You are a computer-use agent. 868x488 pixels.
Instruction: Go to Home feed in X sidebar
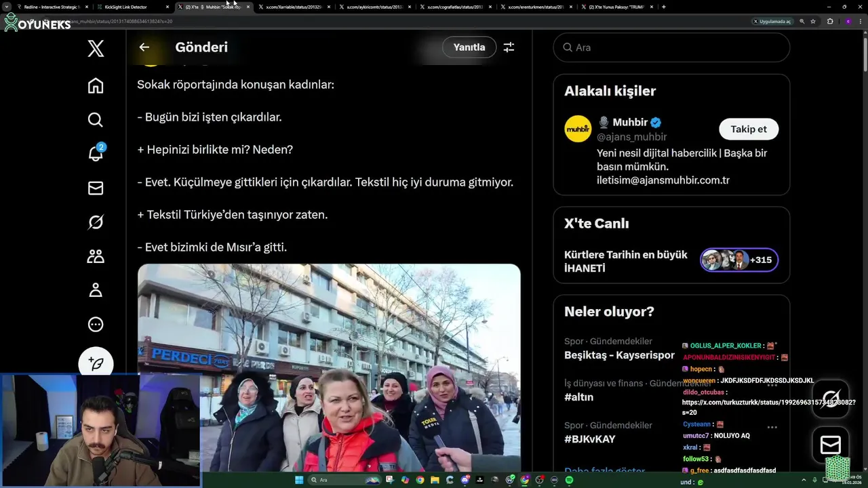tap(96, 85)
